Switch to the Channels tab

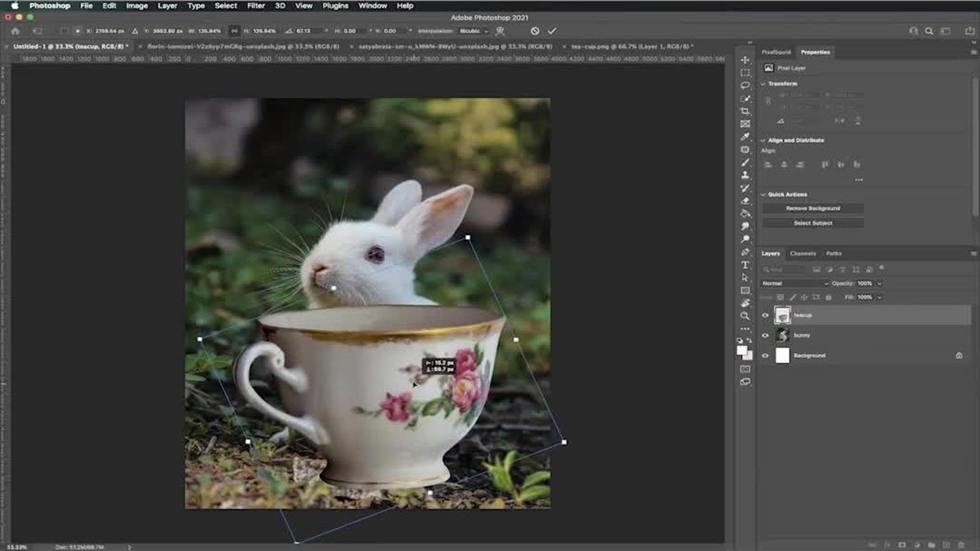(802, 253)
